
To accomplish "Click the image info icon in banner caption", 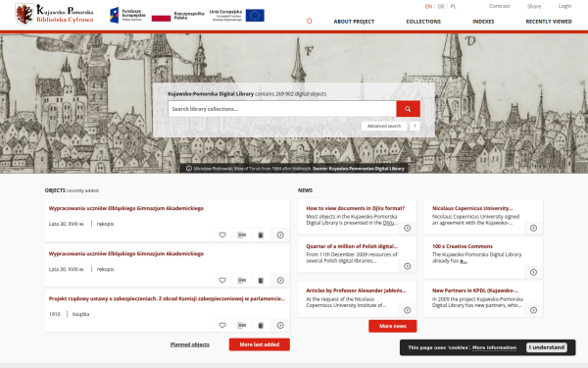I will [189, 169].
